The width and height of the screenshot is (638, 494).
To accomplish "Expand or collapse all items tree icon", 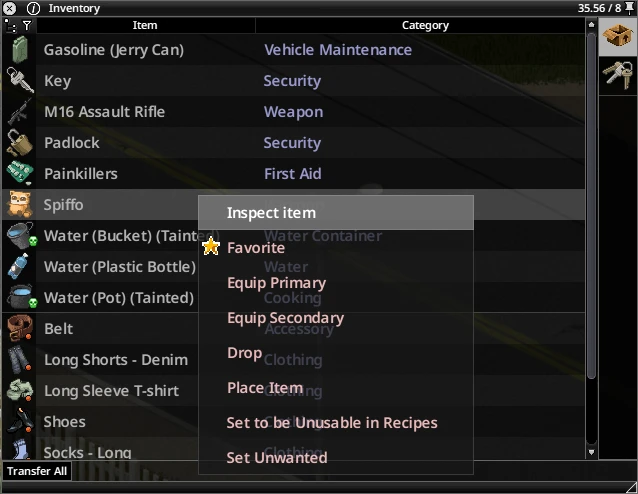I will tap(11, 25).
